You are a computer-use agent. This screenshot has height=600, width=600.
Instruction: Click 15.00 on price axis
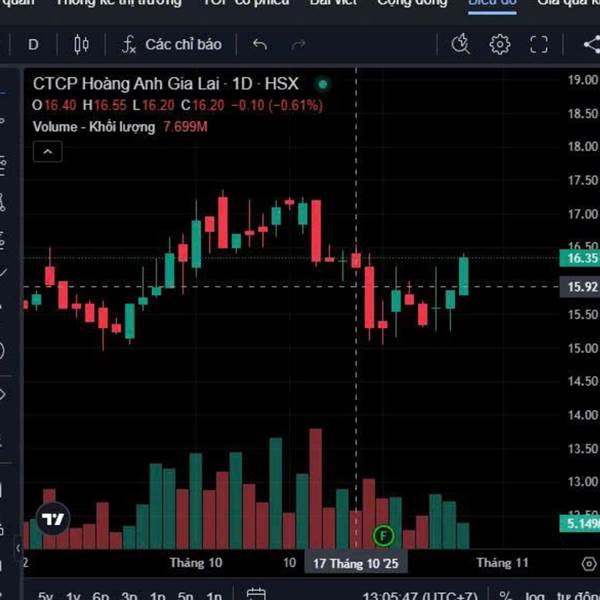pyautogui.click(x=582, y=348)
